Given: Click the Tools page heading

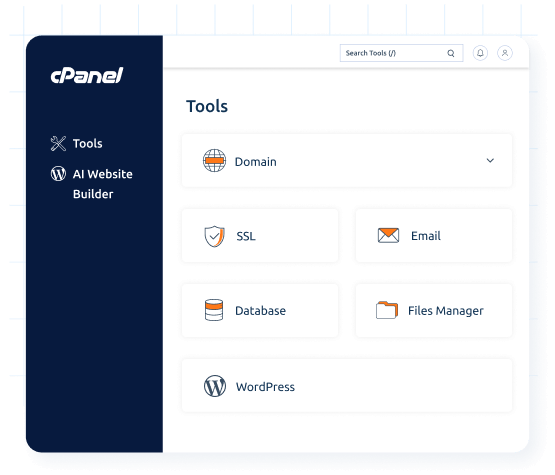Looking at the screenshot, I should 207,106.
